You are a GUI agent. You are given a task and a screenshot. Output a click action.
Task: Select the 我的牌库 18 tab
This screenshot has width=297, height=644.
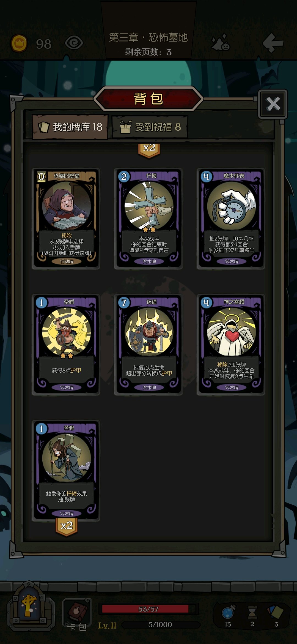click(70, 127)
